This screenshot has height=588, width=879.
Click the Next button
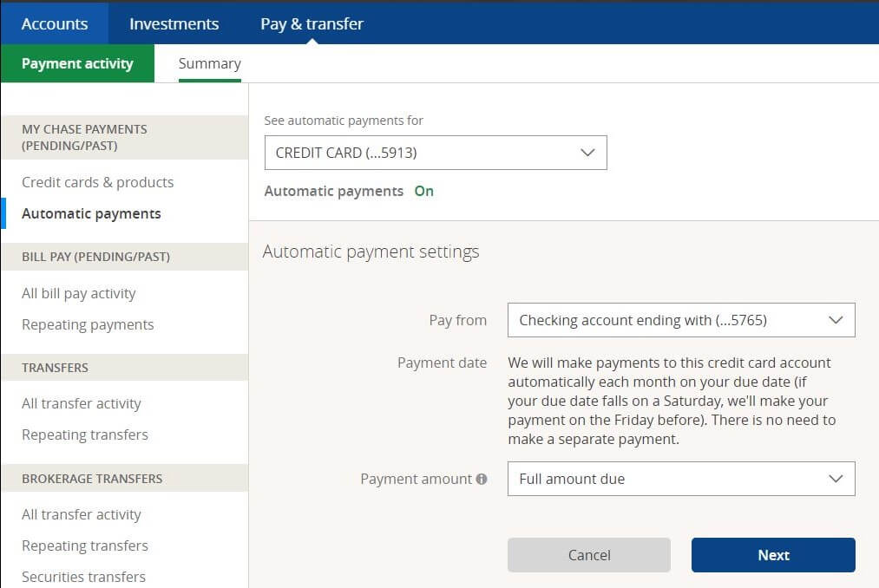[772, 555]
